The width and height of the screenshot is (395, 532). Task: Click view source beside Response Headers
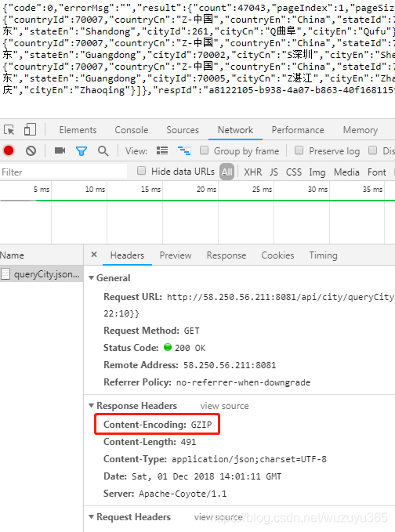coord(224,406)
